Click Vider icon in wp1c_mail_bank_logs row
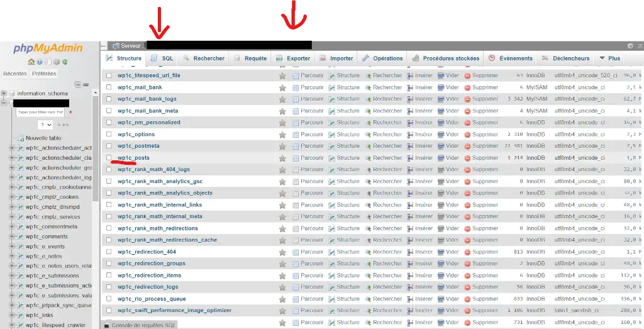 (441, 99)
